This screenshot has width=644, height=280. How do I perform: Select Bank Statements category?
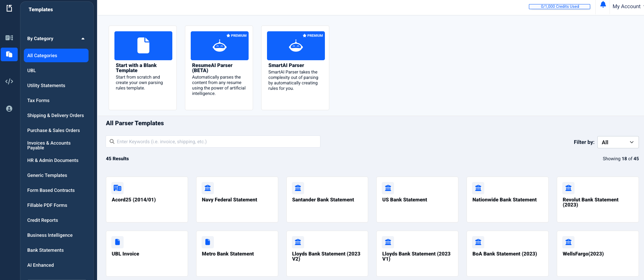pyautogui.click(x=45, y=250)
